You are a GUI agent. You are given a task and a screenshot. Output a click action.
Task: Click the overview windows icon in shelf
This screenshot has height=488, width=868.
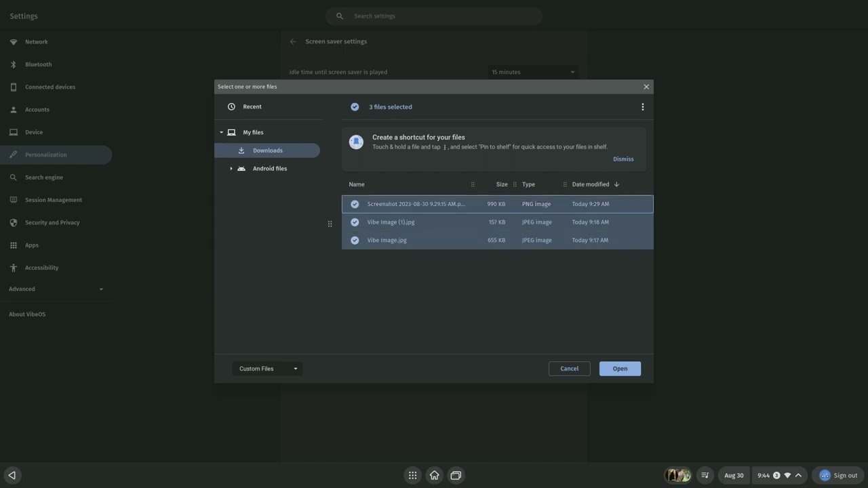coord(456,475)
